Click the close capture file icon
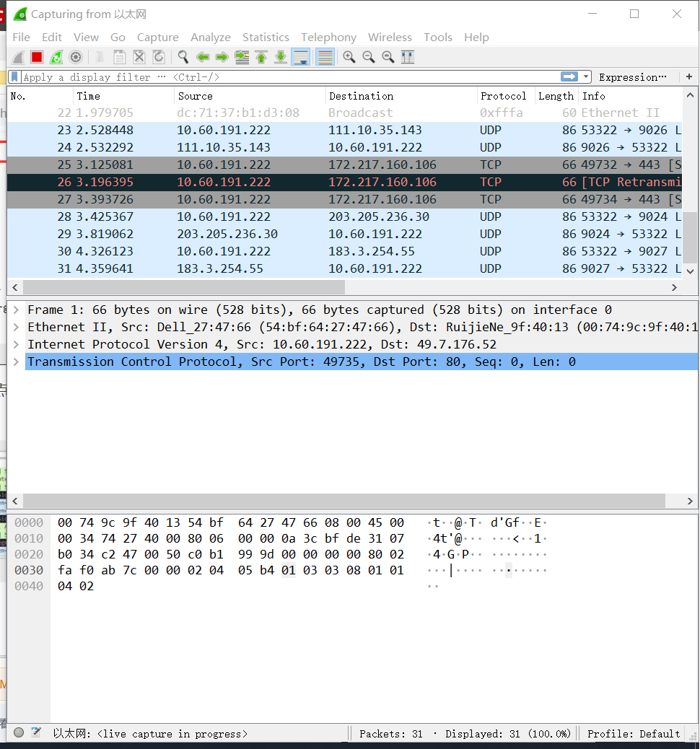This screenshot has width=700, height=749. pyautogui.click(x=139, y=57)
